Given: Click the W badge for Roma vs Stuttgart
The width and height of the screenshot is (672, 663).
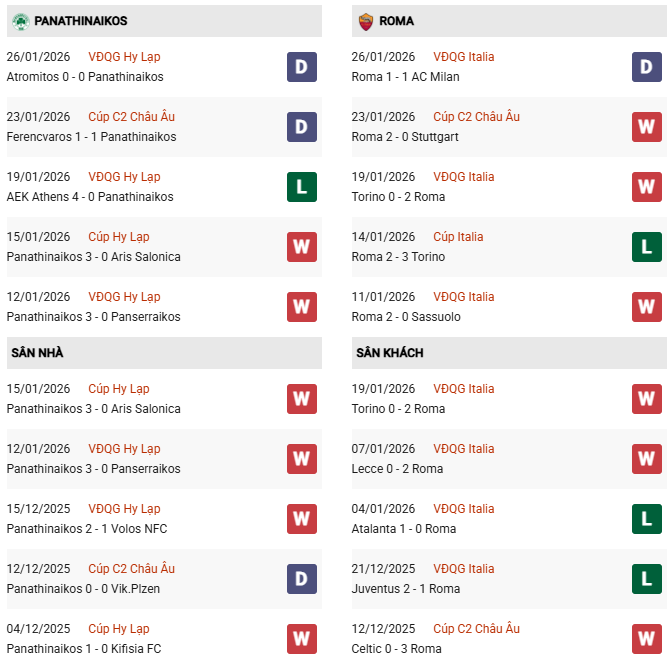Looking at the screenshot, I should pos(647,127).
